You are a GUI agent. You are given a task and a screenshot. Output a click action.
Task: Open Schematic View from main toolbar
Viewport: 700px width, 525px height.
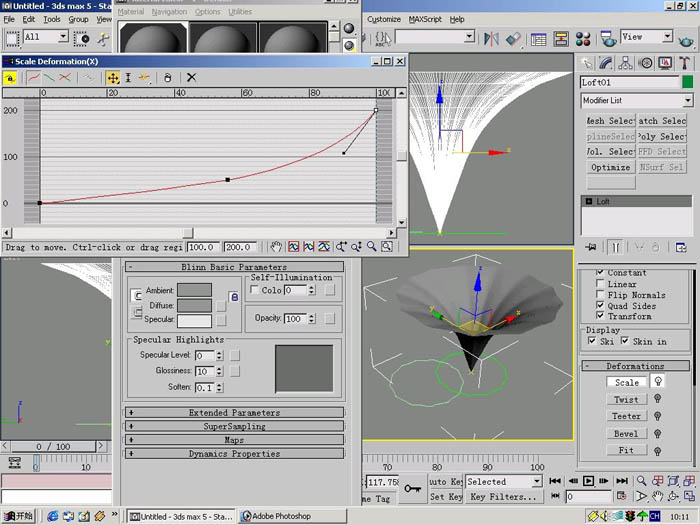tap(561, 39)
